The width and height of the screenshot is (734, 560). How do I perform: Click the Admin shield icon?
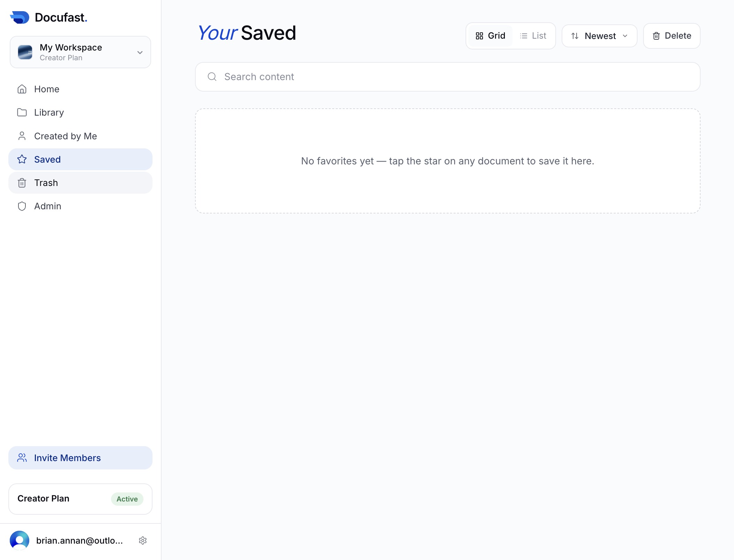pyautogui.click(x=22, y=206)
